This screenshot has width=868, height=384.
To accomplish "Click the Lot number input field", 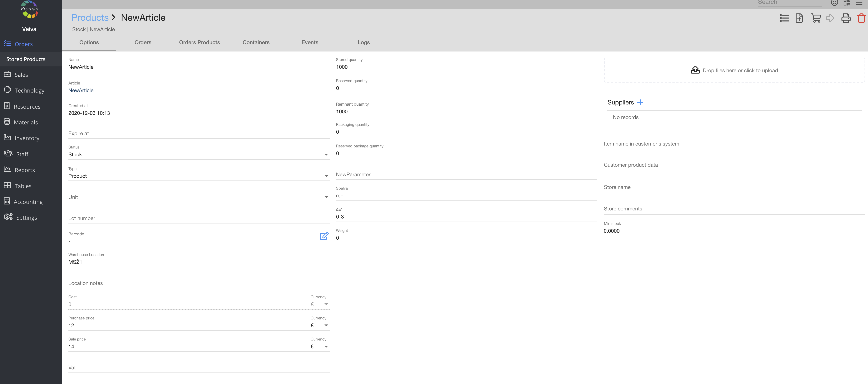I will click(x=199, y=218).
